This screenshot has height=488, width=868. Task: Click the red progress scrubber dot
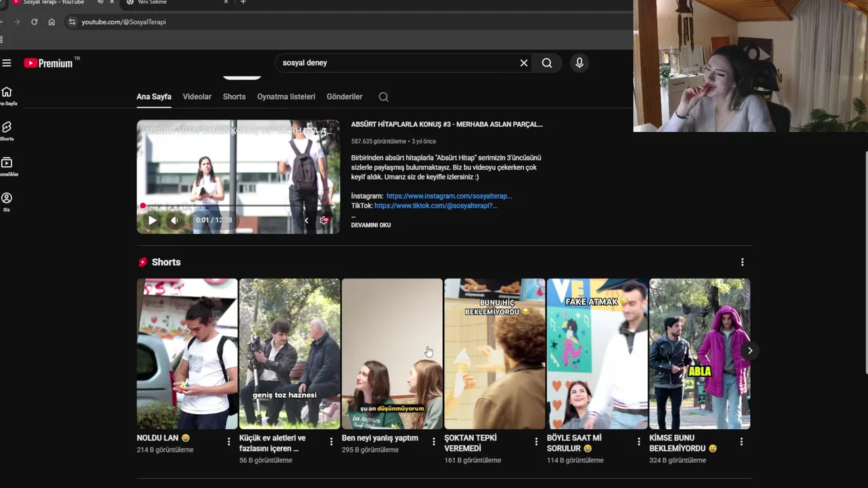143,206
